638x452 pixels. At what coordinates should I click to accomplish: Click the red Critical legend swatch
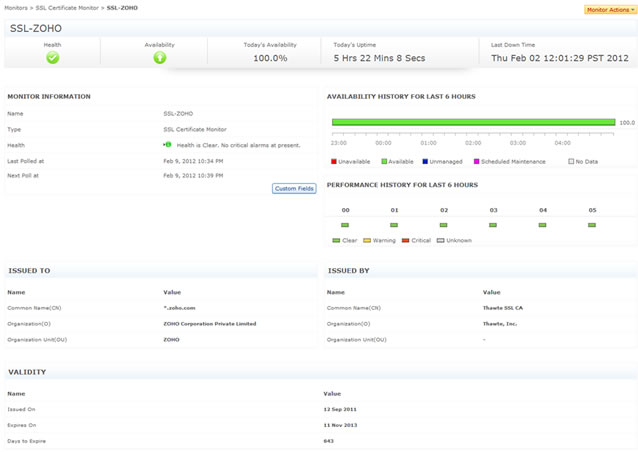pyautogui.click(x=405, y=241)
